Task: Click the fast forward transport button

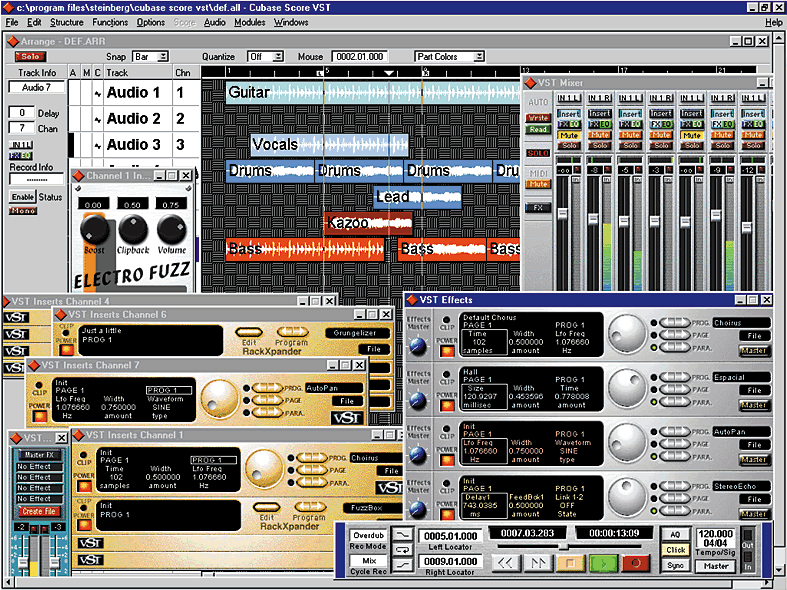Action: [538, 563]
